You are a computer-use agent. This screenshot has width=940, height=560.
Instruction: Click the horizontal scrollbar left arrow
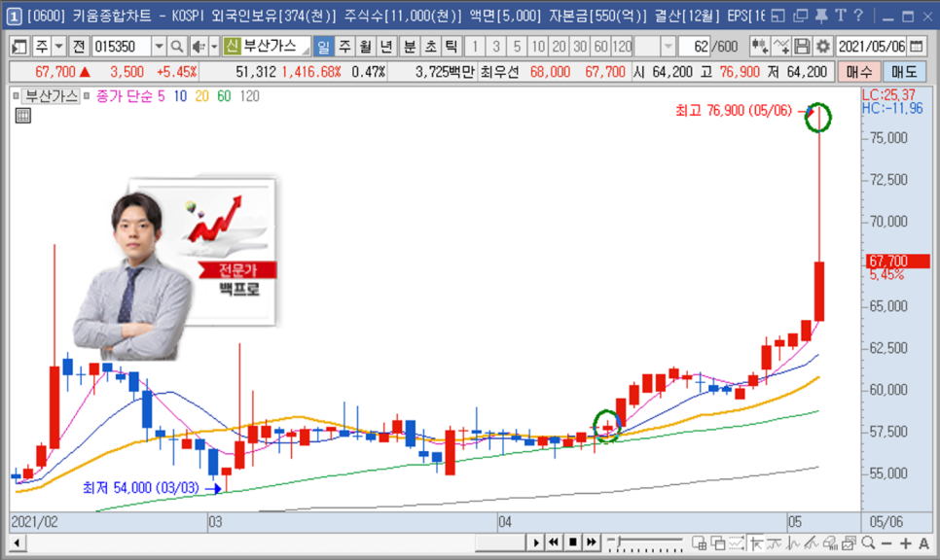pos(17,542)
